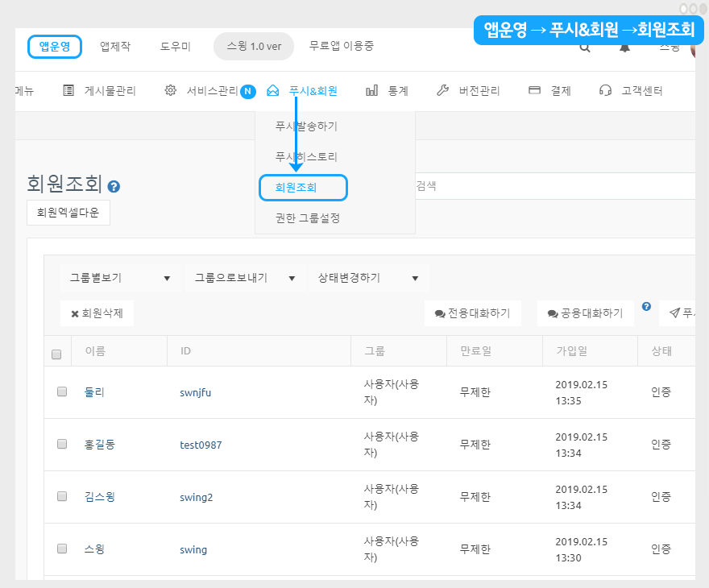Click the help icon beside 회원조회 title
This screenshot has width=709, height=588.
(114, 186)
